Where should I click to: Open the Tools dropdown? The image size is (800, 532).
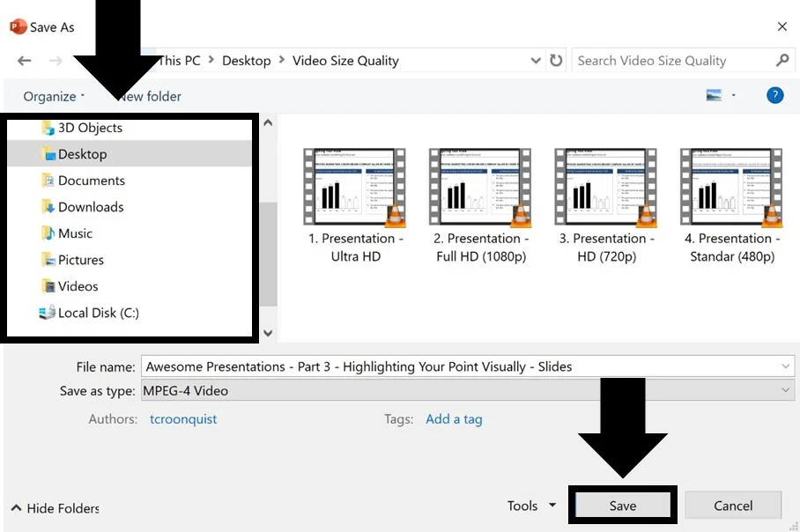pyautogui.click(x=531, y=506)
